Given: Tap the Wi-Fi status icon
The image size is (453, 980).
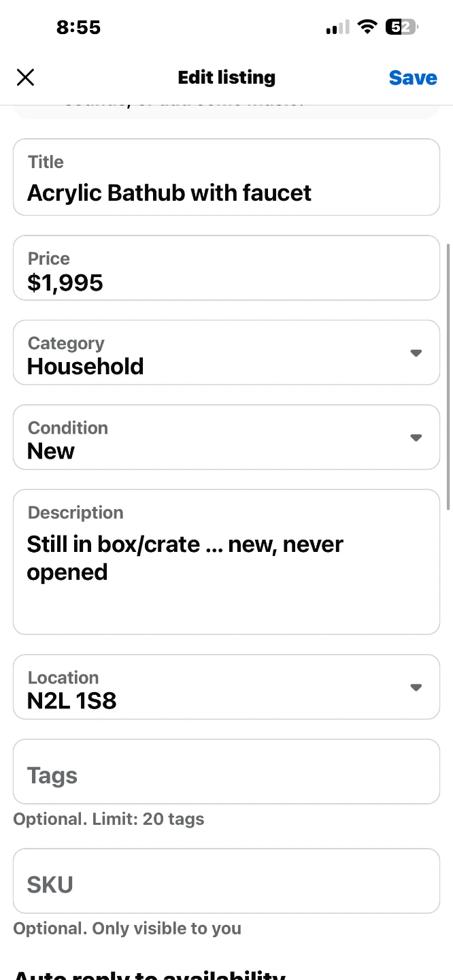Looking at the screenshot, I should [367, 27].
